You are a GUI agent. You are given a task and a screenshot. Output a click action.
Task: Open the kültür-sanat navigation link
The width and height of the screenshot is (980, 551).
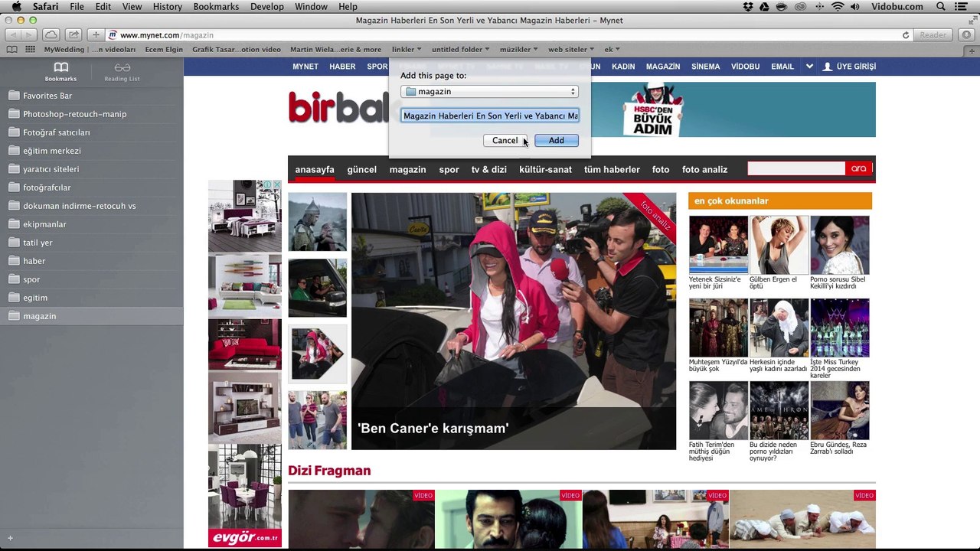point(545,170)
